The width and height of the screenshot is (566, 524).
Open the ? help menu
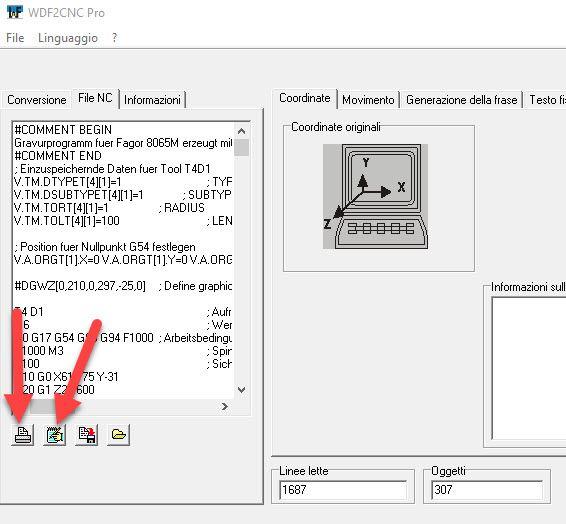pos(114,38)
